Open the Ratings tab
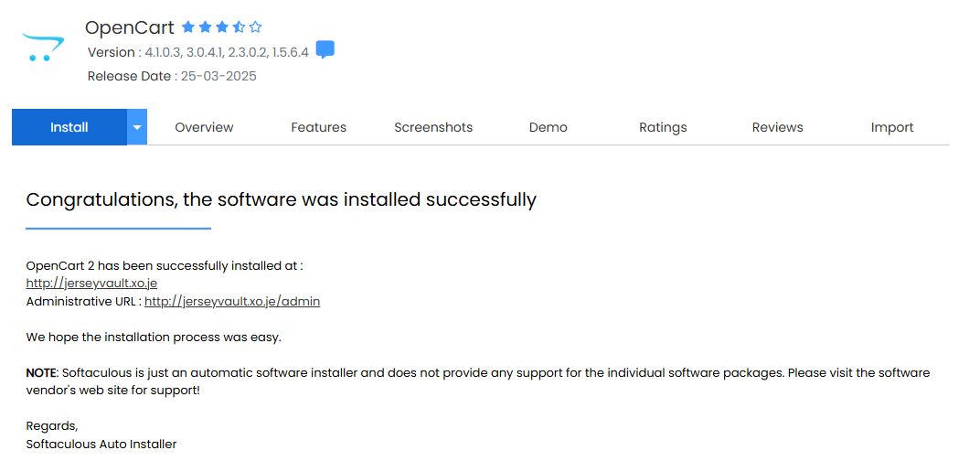This screenshot has height=461, width=980. [x=663, y=127]
